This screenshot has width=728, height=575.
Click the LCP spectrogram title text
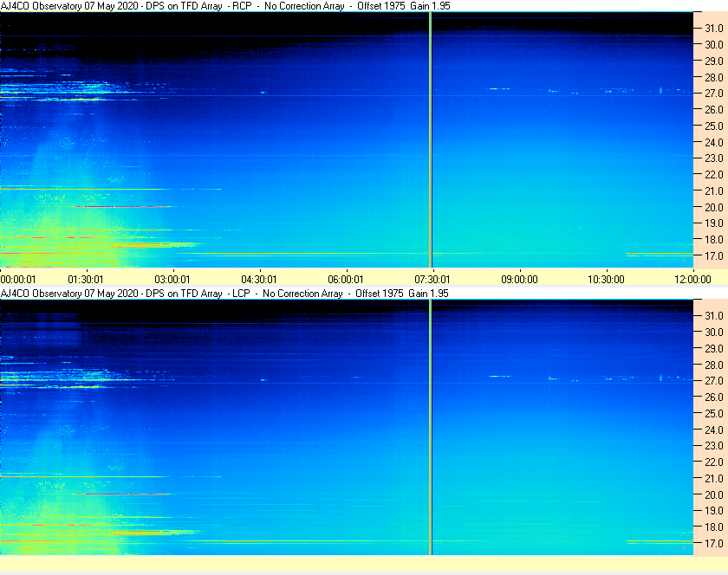click(224, 294)
